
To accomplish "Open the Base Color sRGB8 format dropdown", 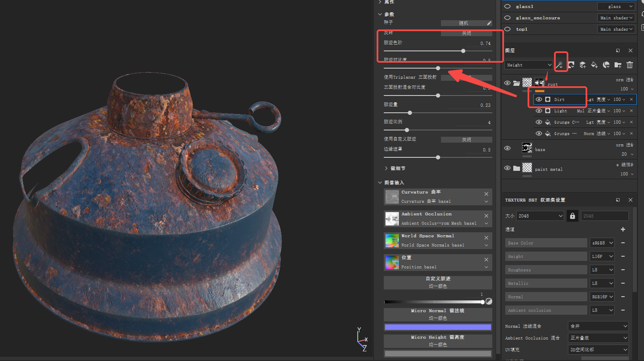I will click(602, 243).
